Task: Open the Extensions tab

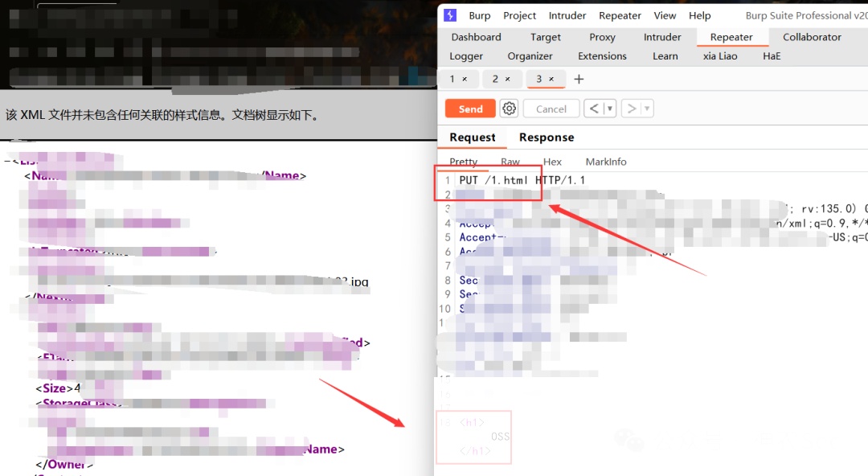Action: pyautogui.click(x=602, y=56)
